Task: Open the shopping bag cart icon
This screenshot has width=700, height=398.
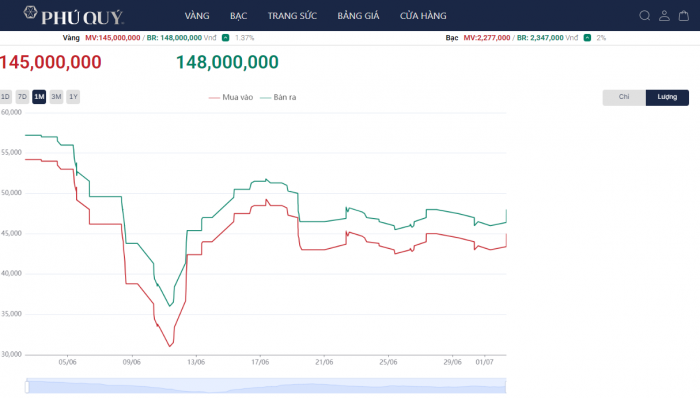Action: pyautogui.click(x=684, y=16)
